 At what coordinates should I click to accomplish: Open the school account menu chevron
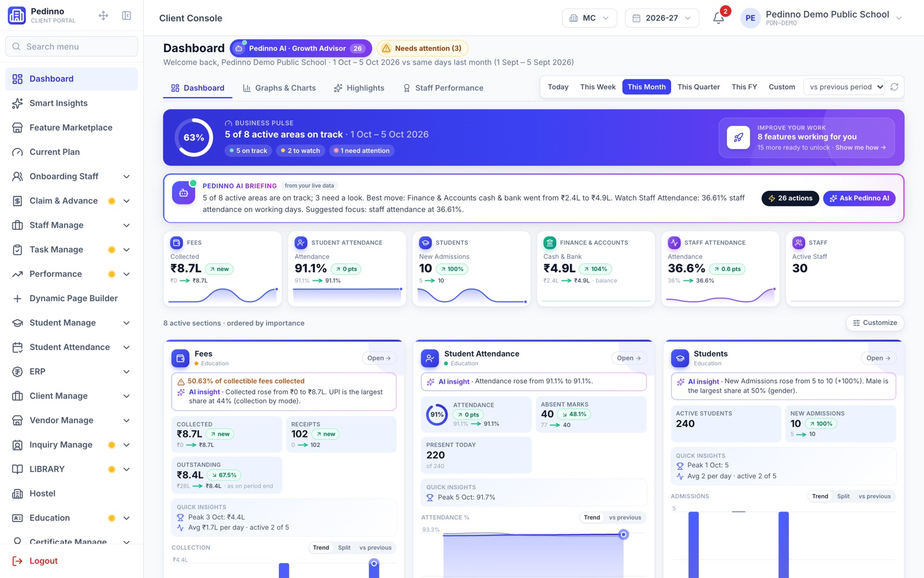point(899,18)
